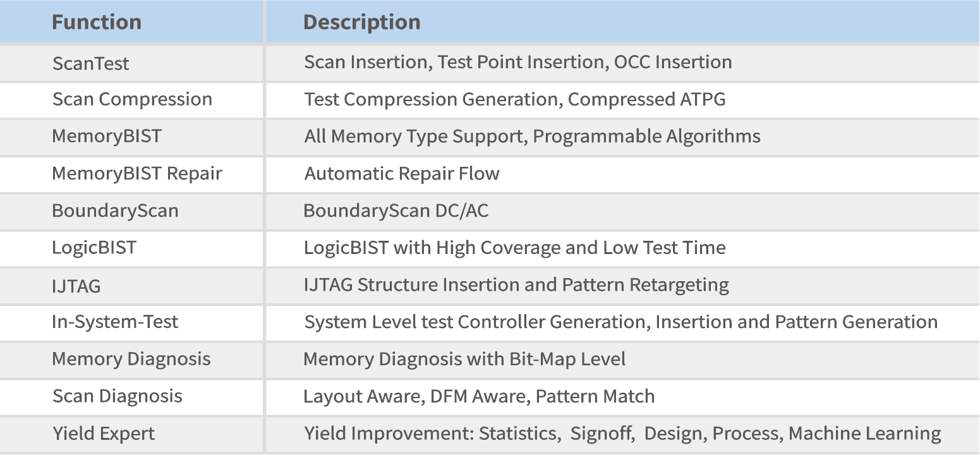The image size is (980, 455).
Task: Select the Test Compression Generation description
Action: click(x=515, y=99)
